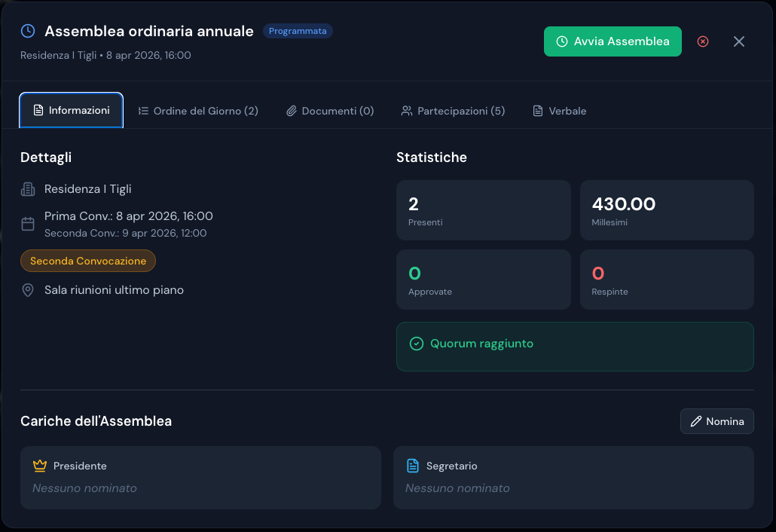Click the Seconda Convocazione badge
Image resolution: width=776 pixels, height=532 pixels.
(88, 261)
